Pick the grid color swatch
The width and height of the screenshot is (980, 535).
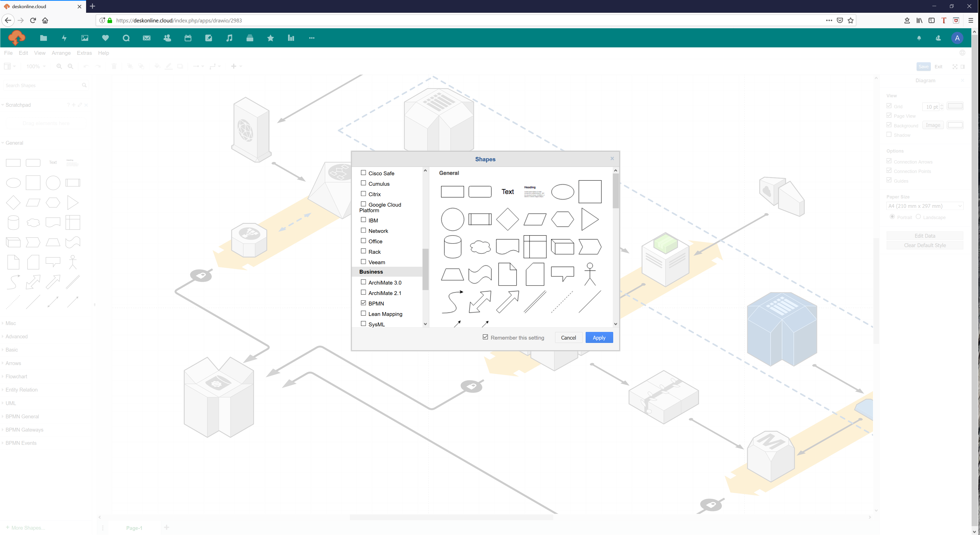tap(955, 106)
